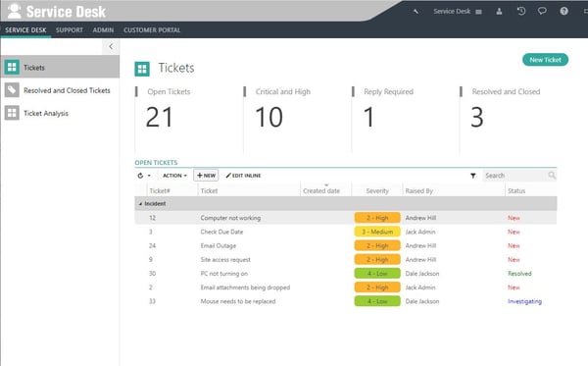
Task: Click the '2 - High' badge for Computer not working
Action: 377,218
